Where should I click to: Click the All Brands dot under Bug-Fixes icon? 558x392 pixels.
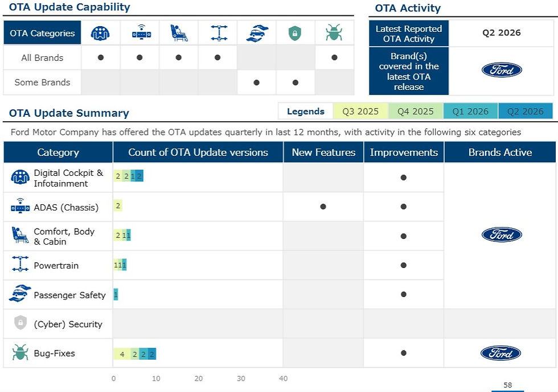(x=334, y=57)
